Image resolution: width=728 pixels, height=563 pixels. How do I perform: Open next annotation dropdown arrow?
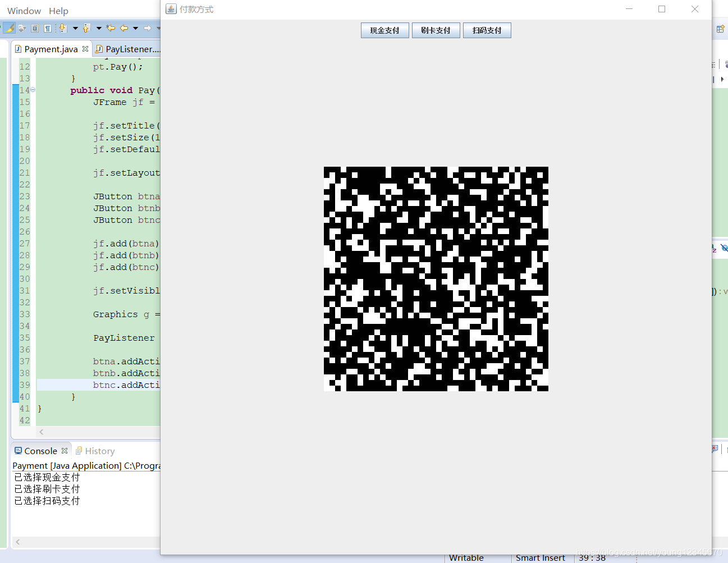point(75,28)
